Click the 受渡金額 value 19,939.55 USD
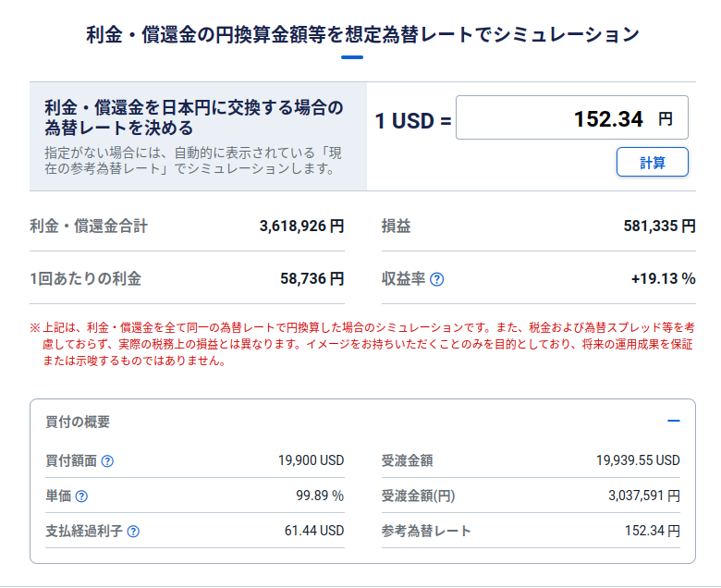 (638, 460)
